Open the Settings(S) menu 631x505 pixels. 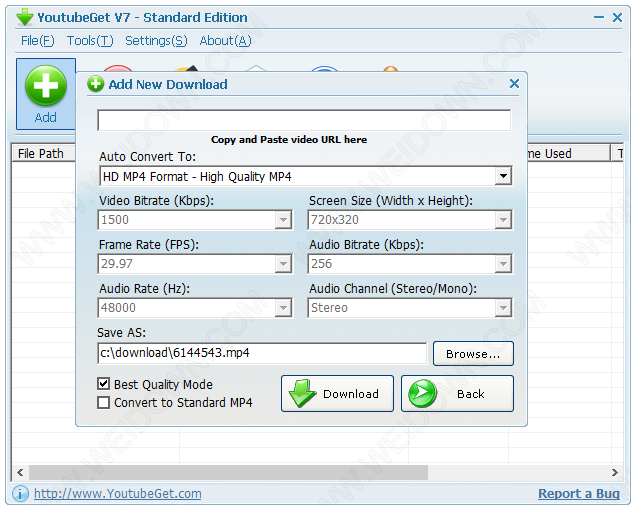point(156,41)
